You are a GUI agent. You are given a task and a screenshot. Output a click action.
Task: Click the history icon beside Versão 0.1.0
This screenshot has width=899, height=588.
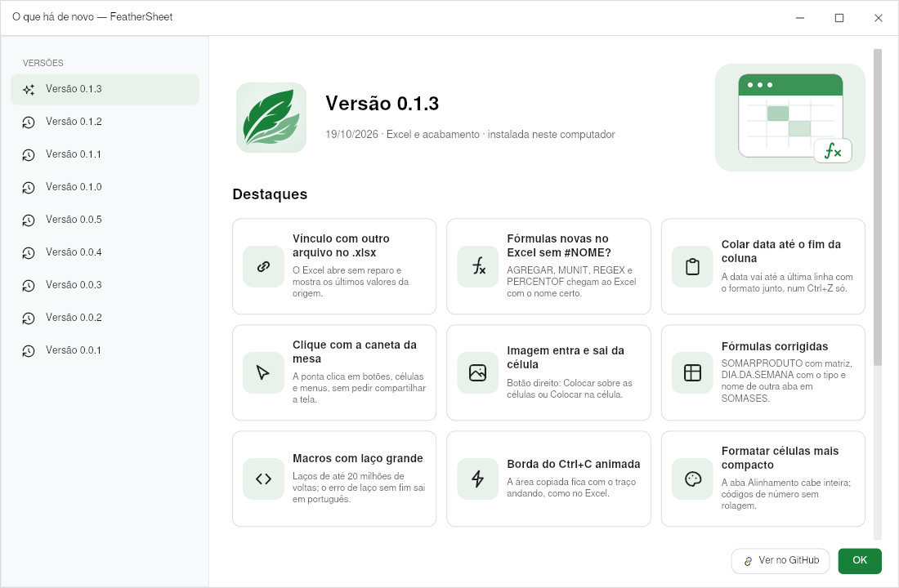point(29,187)
